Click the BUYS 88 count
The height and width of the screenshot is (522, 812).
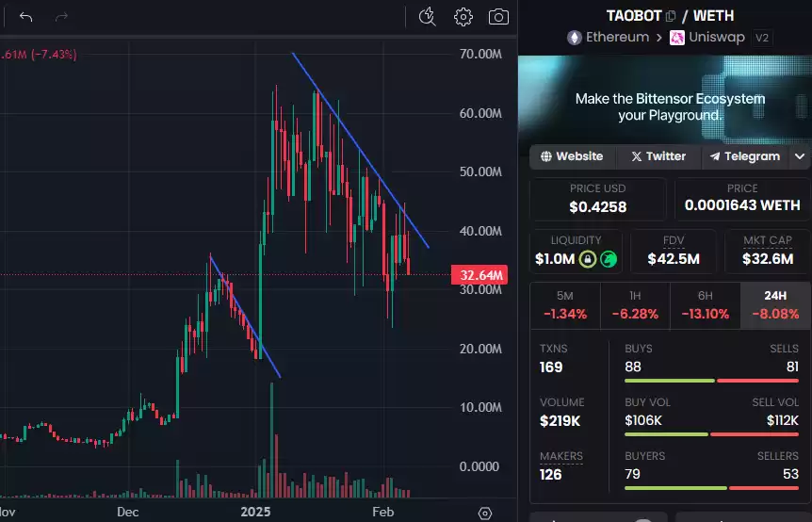(x=633, y=367)
